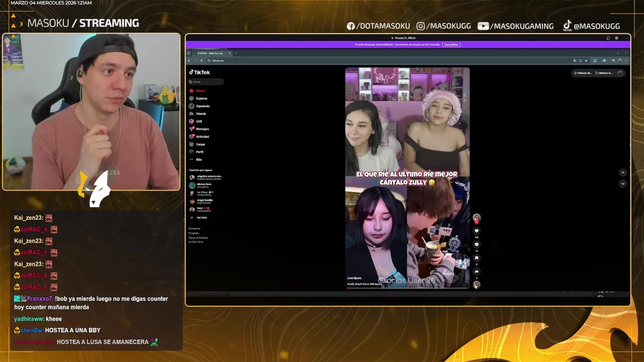Click the inbox icon in the Discord title bar
This screenshot has width=644, height=362.
(x=608, y=38)
